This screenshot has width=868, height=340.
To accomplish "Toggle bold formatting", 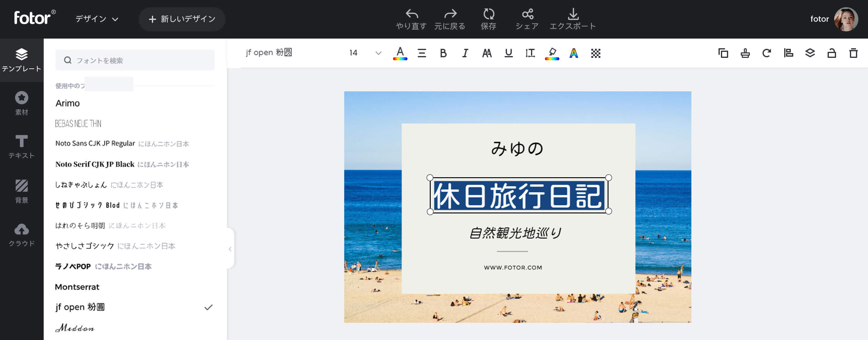I will point(443,53).
